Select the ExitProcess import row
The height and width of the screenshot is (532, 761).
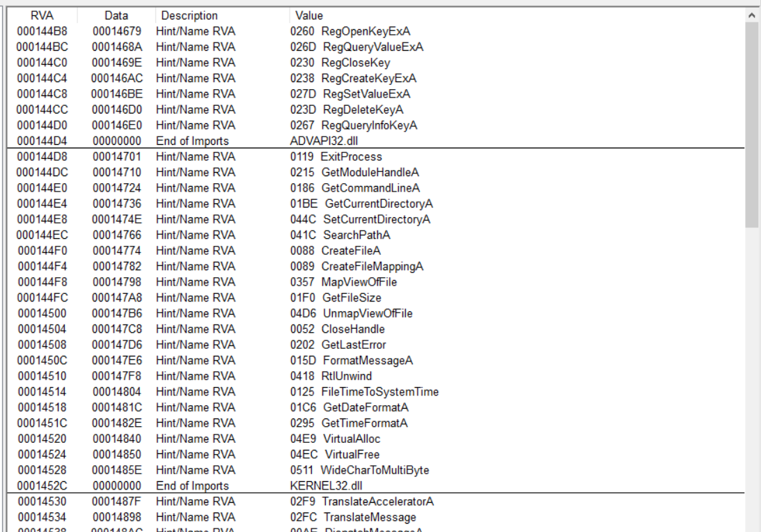point(376,157)
